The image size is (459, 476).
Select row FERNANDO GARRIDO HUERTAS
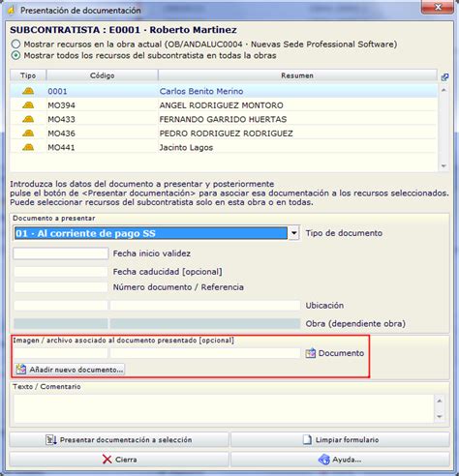[224, 119]
